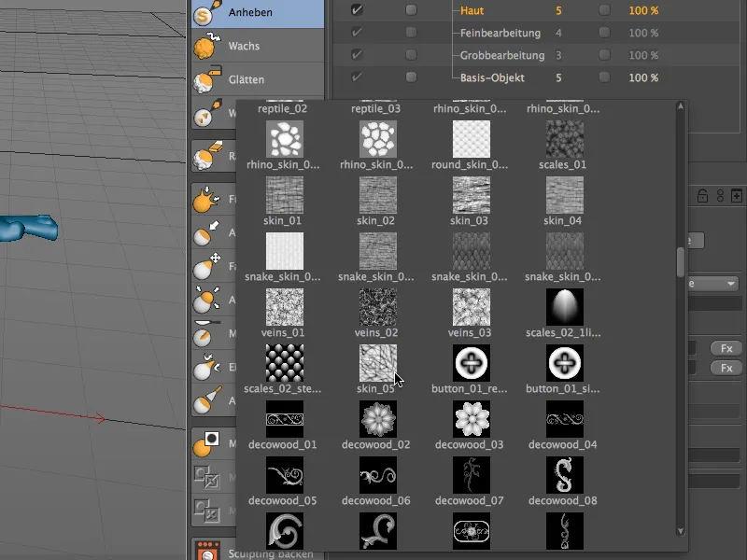The image size is (747, 560).
Task: Choose the decowood_02 flower preset
Action: [x=378, y=418]
